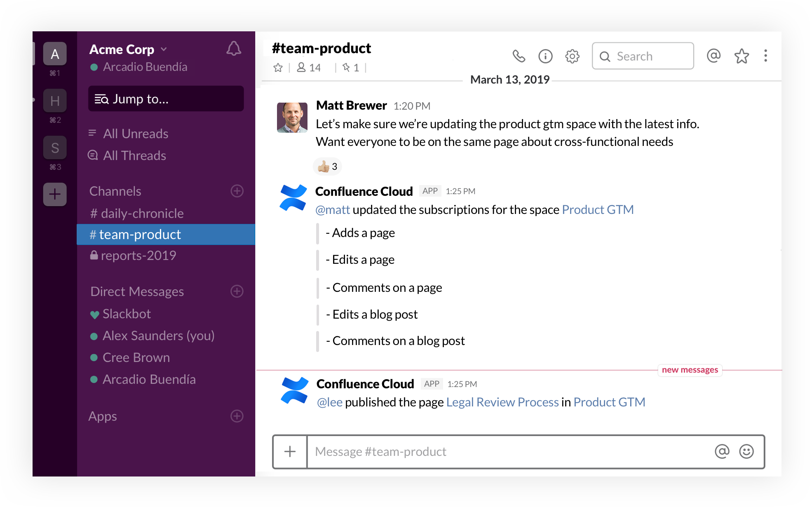Open the @lee mention link

(330, 402)
